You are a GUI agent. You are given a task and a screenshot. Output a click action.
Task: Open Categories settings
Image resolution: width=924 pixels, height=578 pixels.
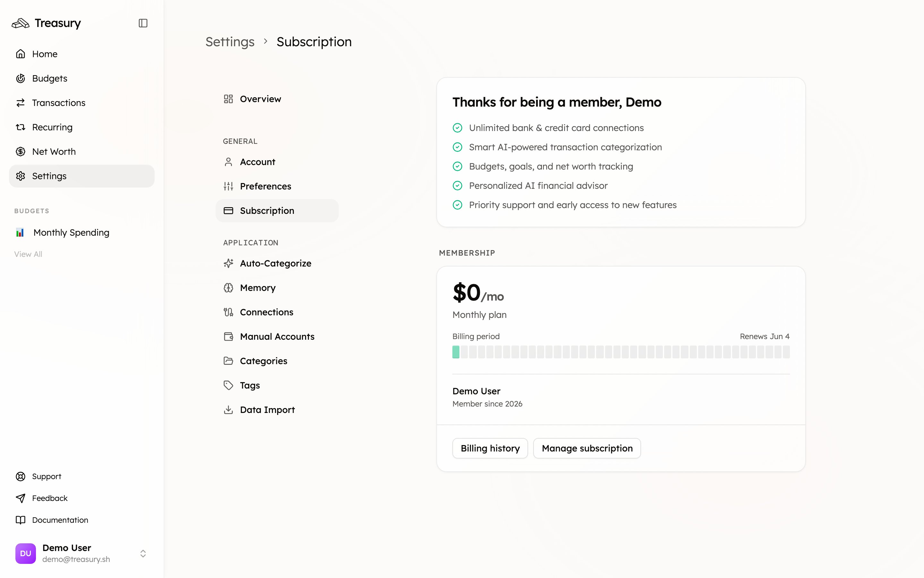pos(277,361)
